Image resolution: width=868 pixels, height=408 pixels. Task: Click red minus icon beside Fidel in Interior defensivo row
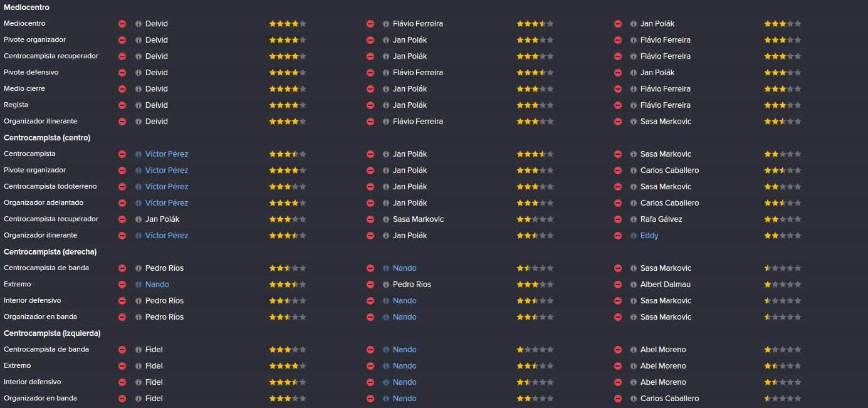pyautogui.click(x=122, y=382)
